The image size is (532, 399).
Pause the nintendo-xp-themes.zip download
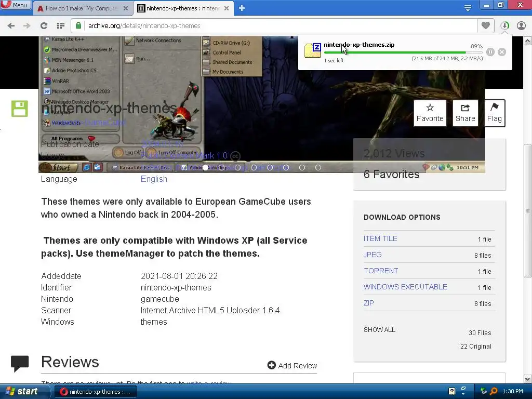click(490, 52)
